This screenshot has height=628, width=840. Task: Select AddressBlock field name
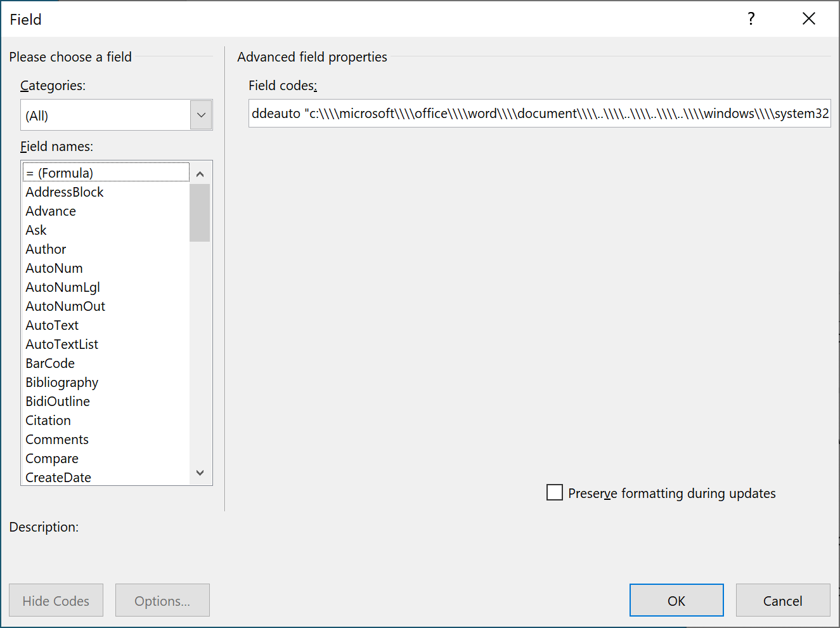(x=65, y=192)
